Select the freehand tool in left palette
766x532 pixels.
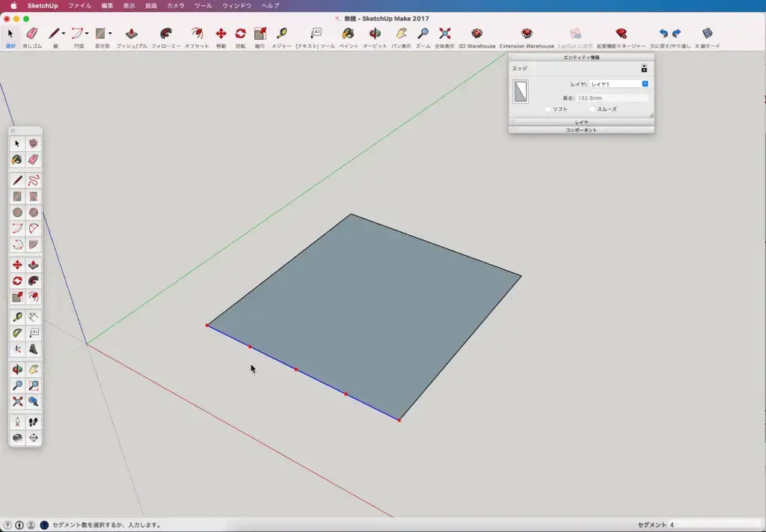tap(33, 181)
